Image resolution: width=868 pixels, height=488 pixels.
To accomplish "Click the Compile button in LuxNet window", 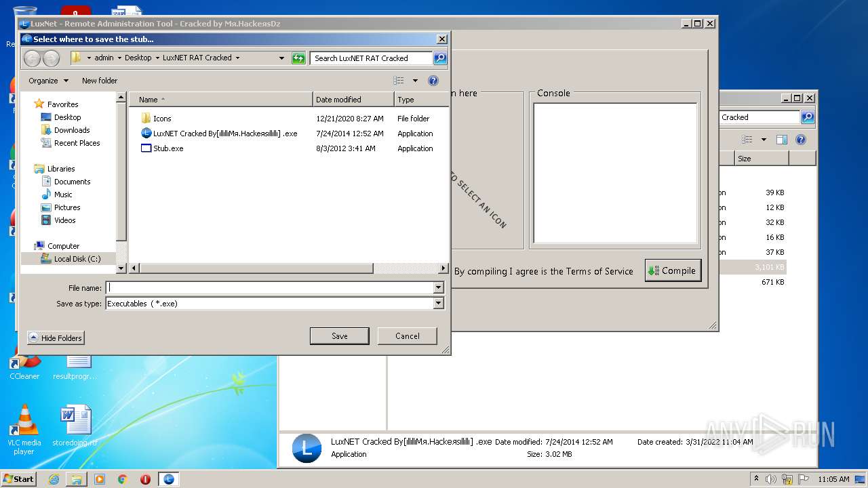I will [x=672, y=270].
